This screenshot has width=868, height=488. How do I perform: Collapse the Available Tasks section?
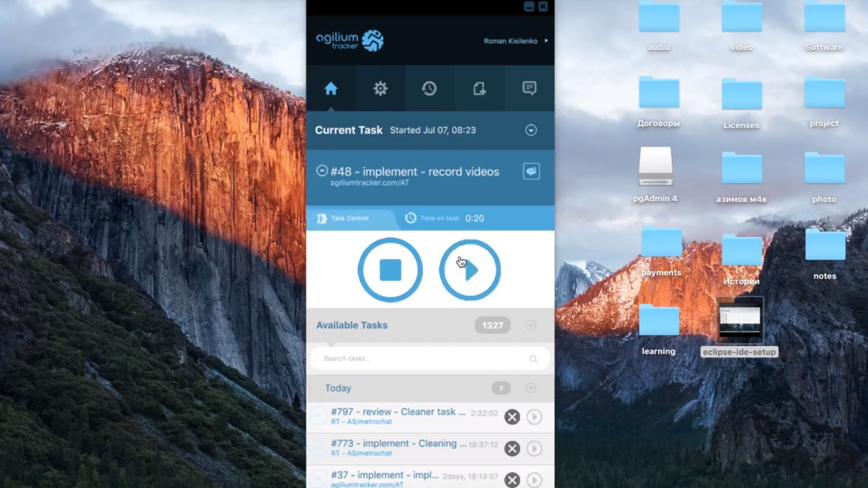coord(531,325)
